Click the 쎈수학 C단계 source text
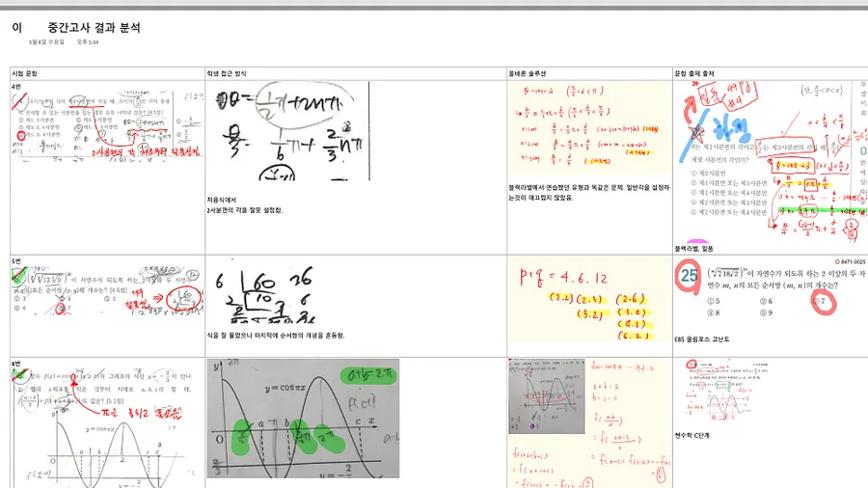868x488 pixels. click(692, 435)
